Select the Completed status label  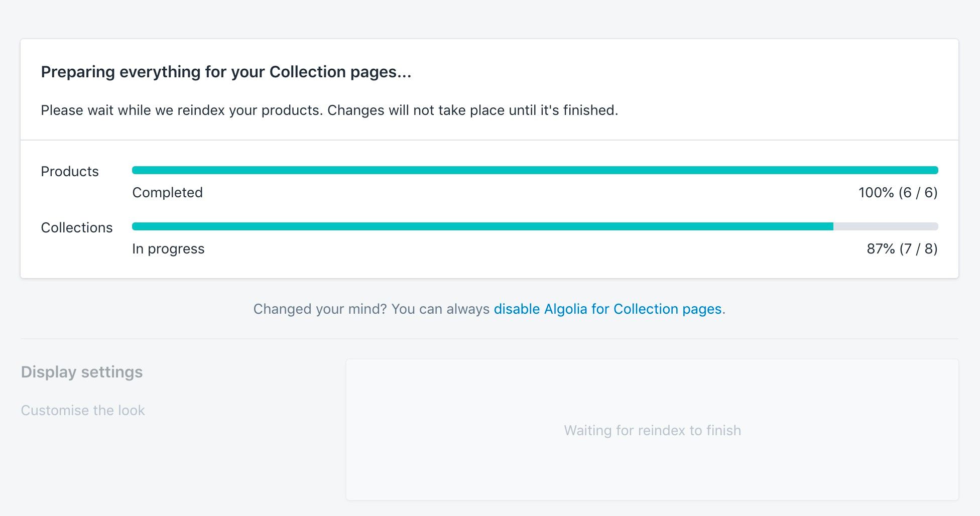coord(167,192)
